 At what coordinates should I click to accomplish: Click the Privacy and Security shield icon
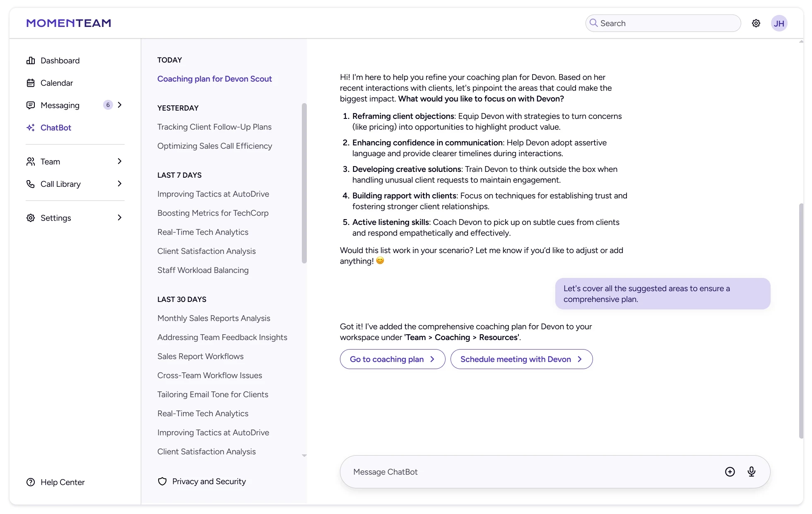pyautogui.click(x=162, y=481)
